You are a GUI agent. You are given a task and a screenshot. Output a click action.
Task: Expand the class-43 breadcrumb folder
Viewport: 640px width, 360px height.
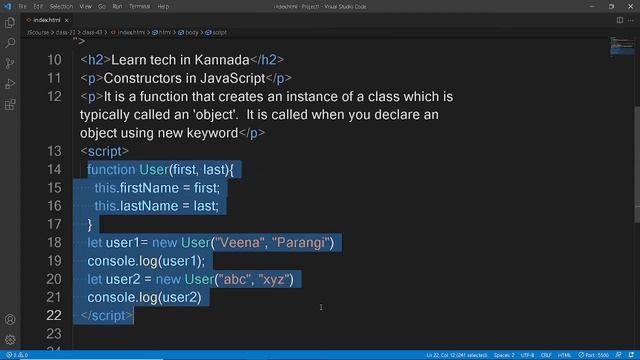point(92,32)
